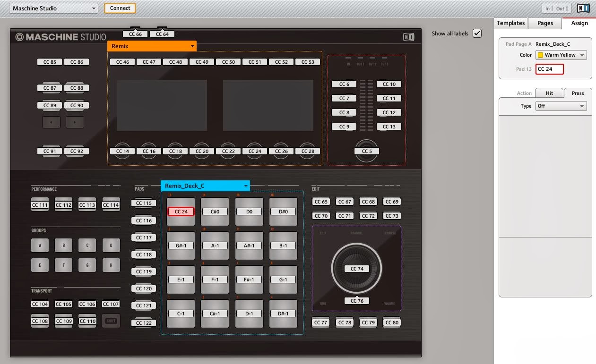Select pad labeled A-1
This screenshot has width=596, height=364.
[x=215, y=245]
